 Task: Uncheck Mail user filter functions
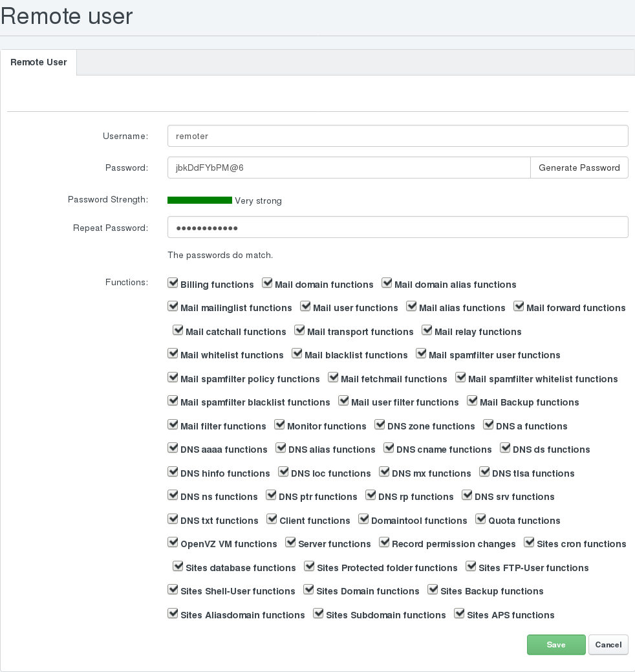click(x=343, y=400)
